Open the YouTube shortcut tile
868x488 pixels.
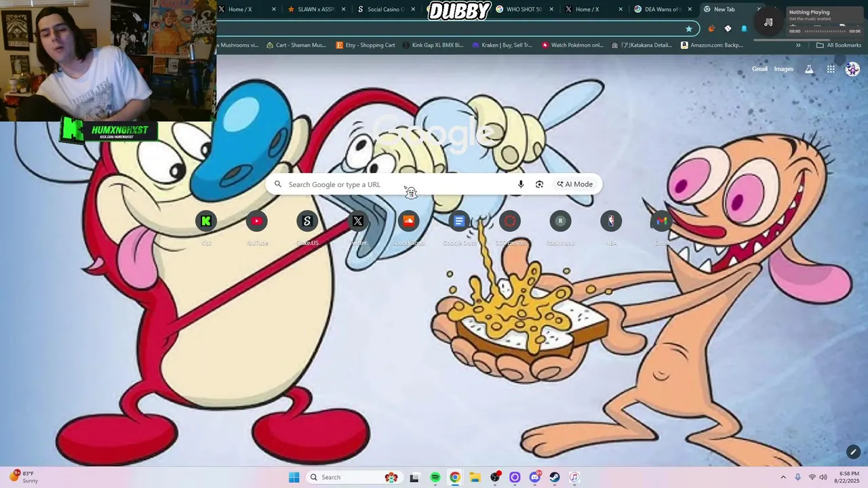click(x=257, y=221)
